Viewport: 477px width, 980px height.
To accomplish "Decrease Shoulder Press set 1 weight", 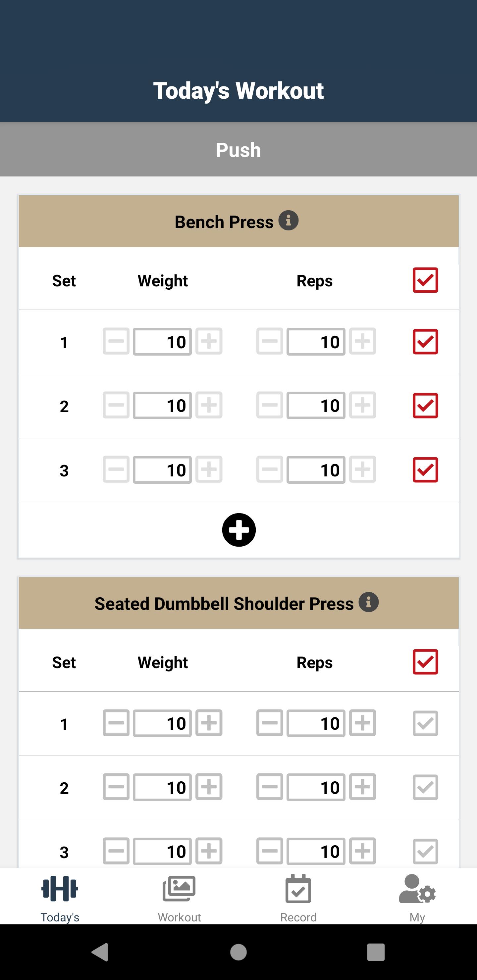I will 116,723.
